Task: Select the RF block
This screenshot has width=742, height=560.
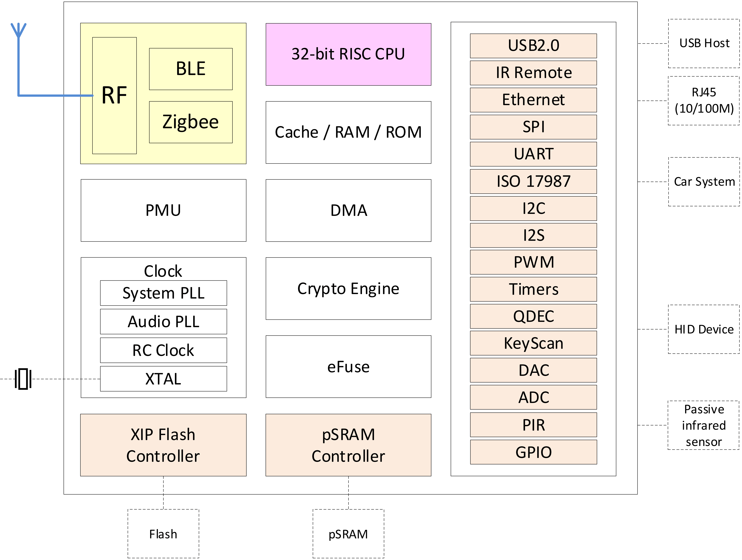Action: click(x=114, y=96)
